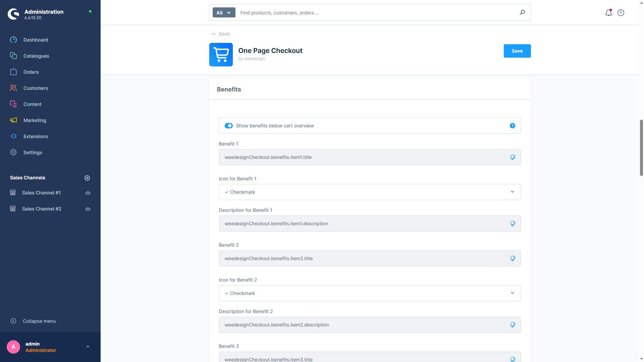Click inheritance icon in Description for Benefit 1

[x=513, y=224]
